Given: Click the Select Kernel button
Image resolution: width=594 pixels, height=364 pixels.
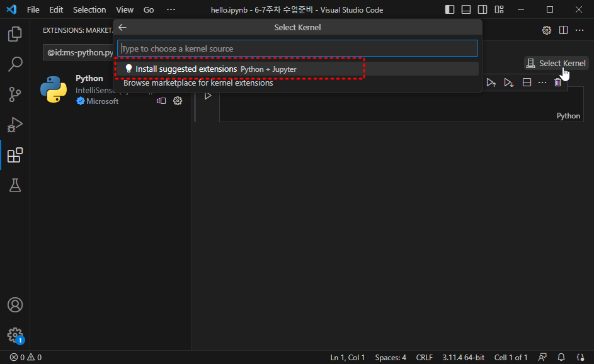Looking at the screenshot, I should (556, 63).
